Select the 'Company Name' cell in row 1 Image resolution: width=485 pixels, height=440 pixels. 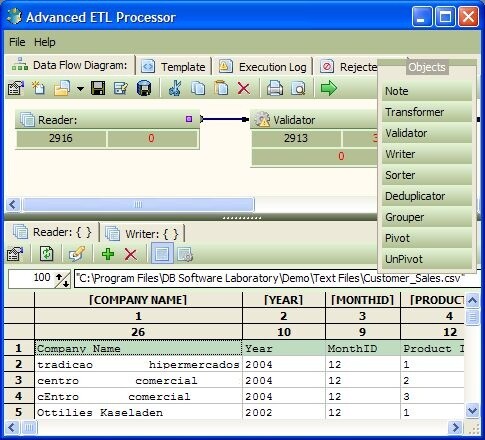[x=138, y=349]
